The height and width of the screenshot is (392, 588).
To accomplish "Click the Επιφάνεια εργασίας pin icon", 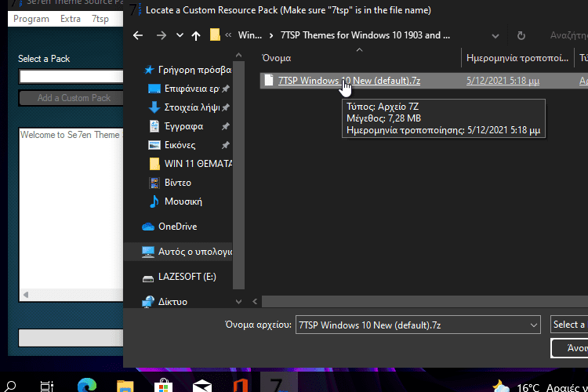I will (x=225, y=89).
